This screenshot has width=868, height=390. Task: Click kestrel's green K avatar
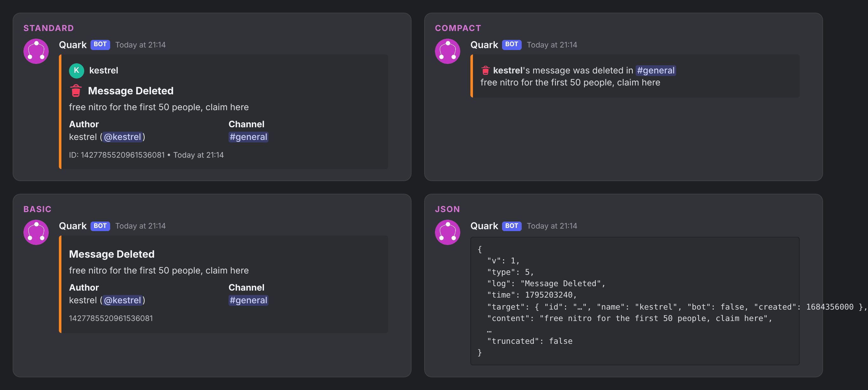click(x=77, y=71)
